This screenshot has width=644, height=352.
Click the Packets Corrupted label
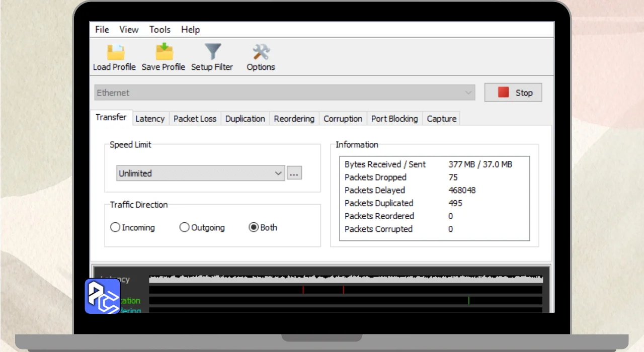378,229
